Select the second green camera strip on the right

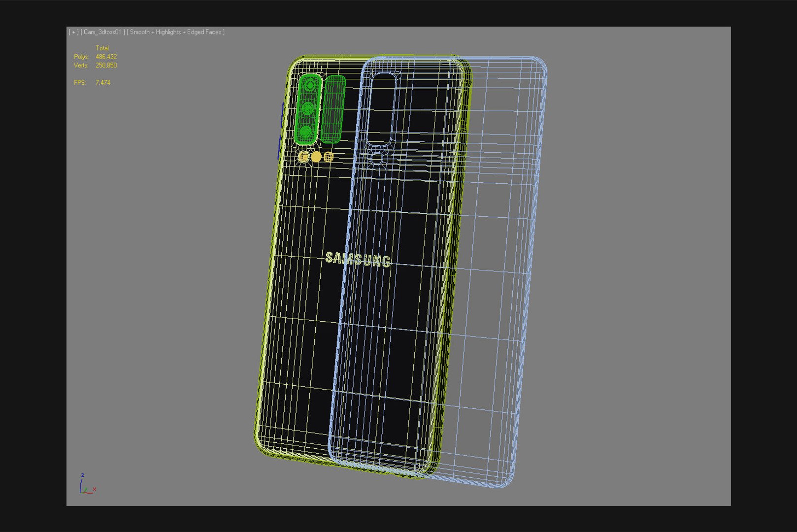click(x=333, y=109)
